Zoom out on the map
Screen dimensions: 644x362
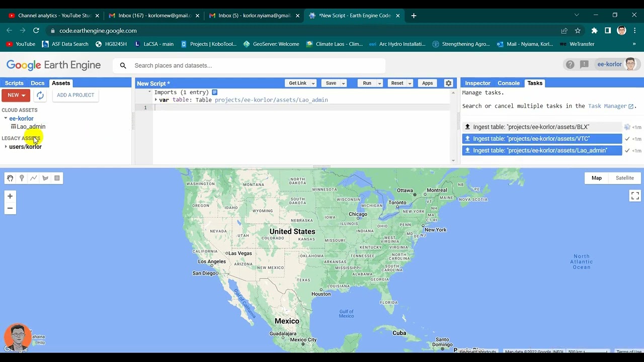[x=10, y=208]
